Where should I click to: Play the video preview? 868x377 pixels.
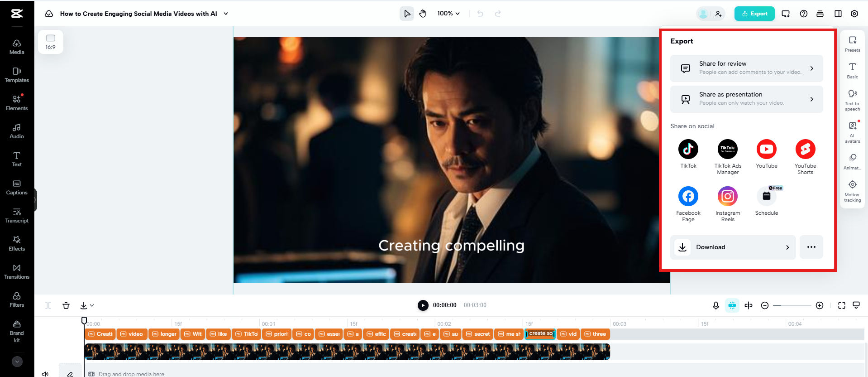click(x=423, y=305)
